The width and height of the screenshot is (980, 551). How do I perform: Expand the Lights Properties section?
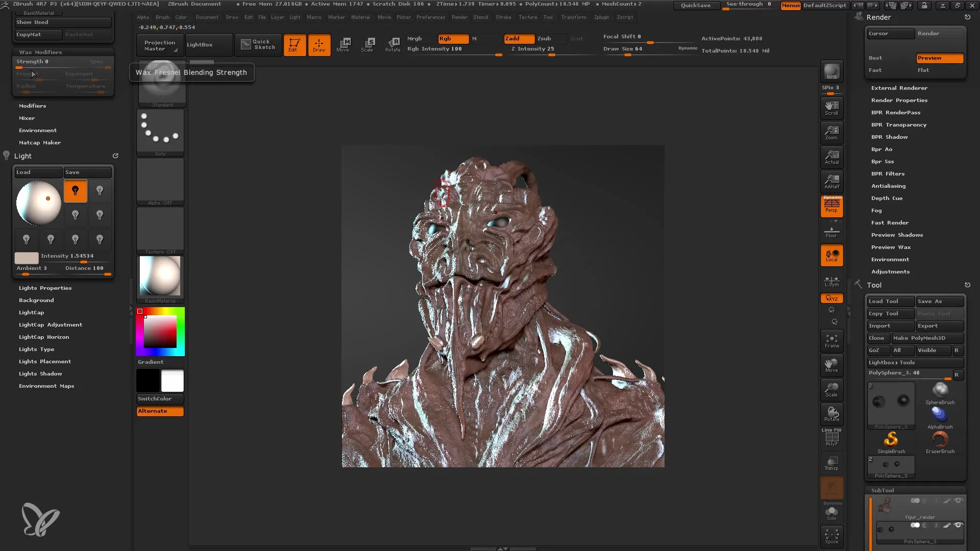[x=45, y=288]
